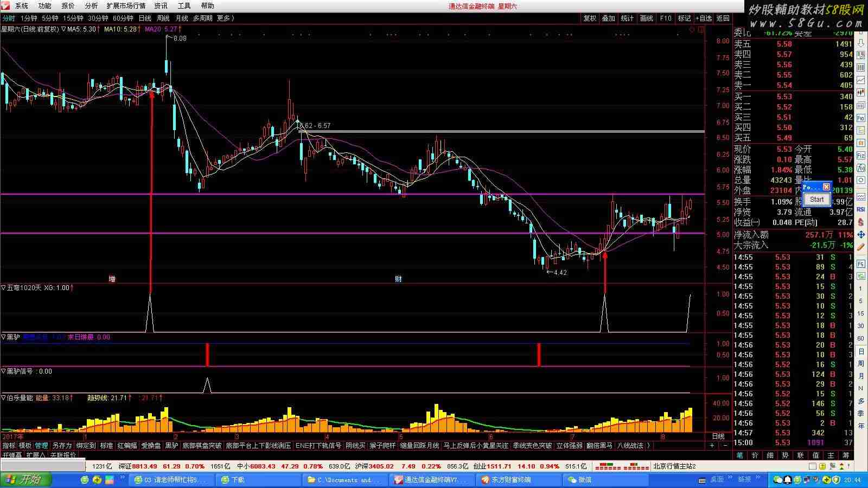Click the QQ penguin tray icon
Image resolution: width=868 pixels, height=488 pixels.
point(787,480)
